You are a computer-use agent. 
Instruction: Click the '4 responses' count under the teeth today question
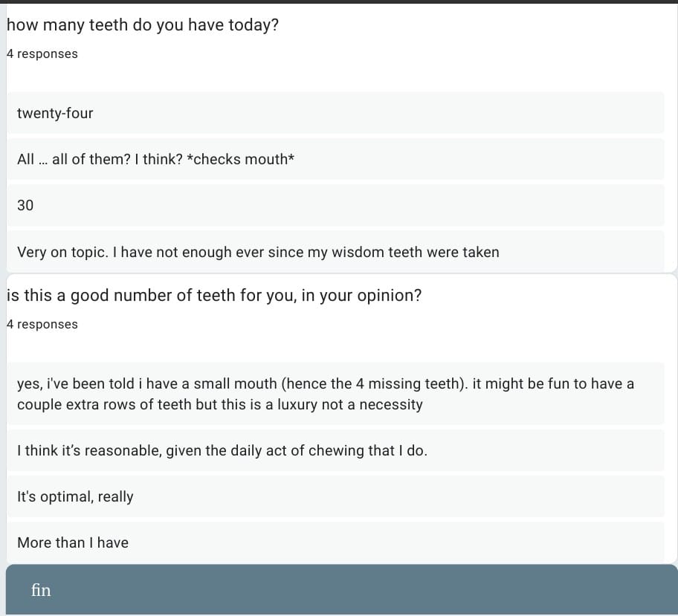tap(42, 54)
